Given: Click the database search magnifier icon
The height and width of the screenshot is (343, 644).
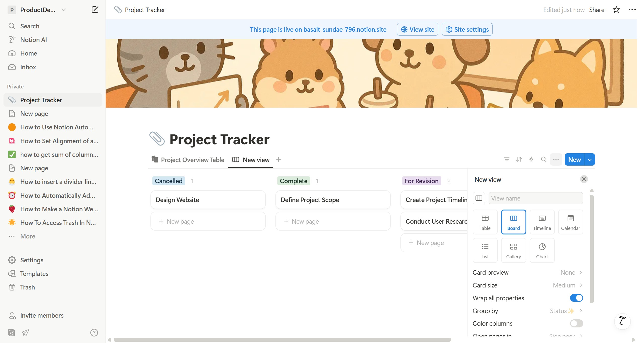Looking at the screenshot, I should pos(543,159).
